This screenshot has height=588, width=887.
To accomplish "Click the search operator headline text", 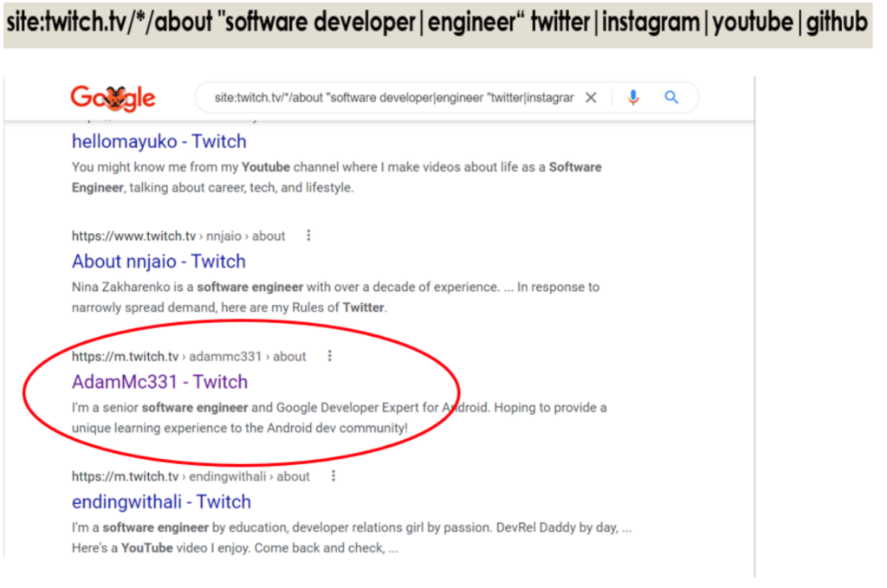I will click(437, 23).
